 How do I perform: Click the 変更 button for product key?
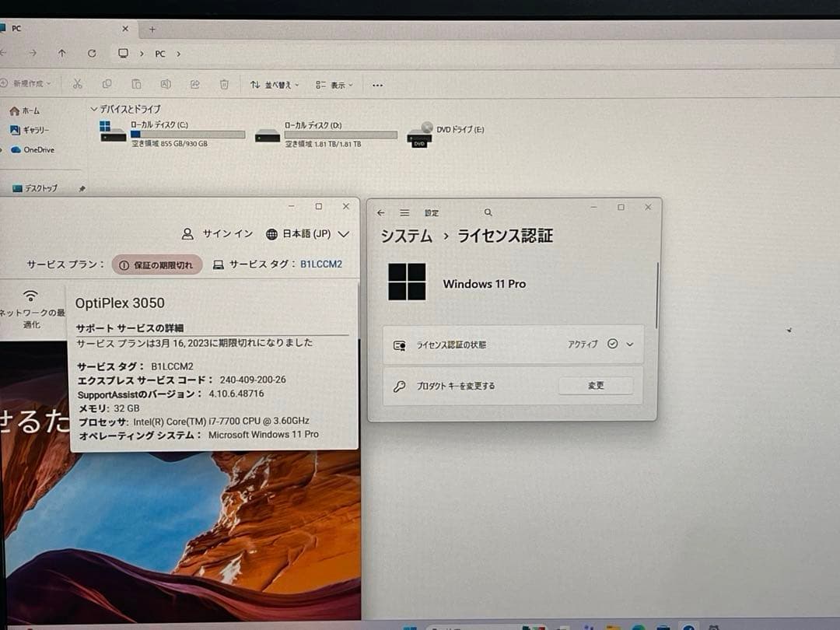click(596, 386)
